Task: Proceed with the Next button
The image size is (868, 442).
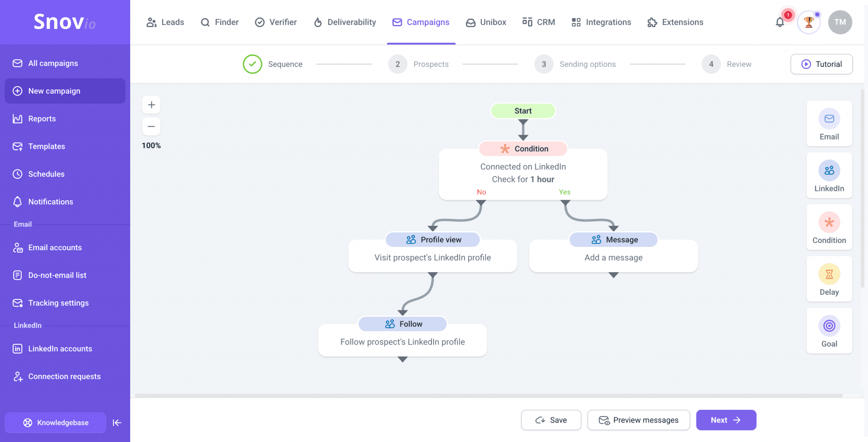Action: [x=726, y=420]
